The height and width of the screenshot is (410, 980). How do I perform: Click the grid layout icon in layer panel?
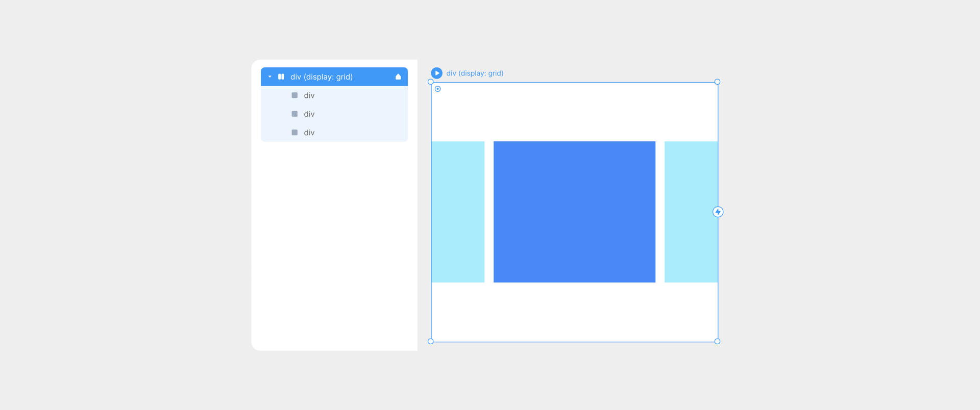tap(281, 76)
